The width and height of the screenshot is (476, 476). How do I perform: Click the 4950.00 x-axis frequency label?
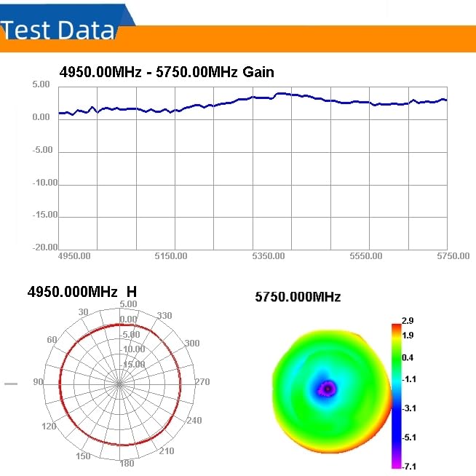[x=74, y=256]
